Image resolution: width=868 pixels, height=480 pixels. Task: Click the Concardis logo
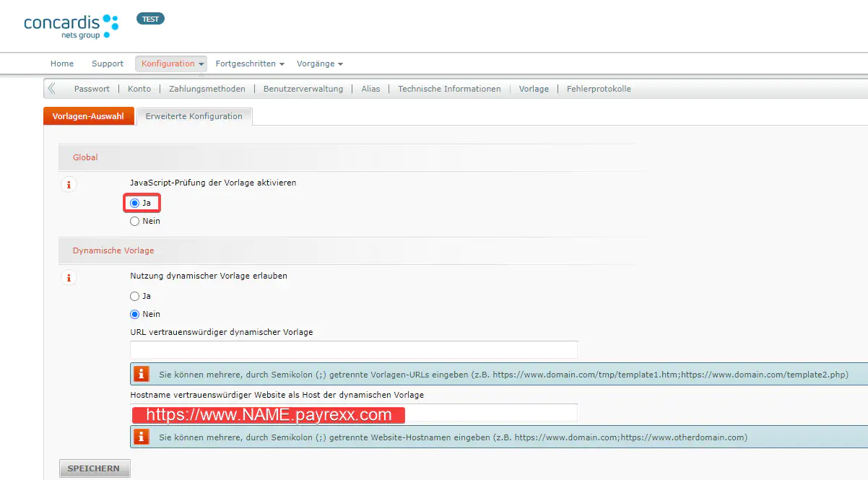71,25
